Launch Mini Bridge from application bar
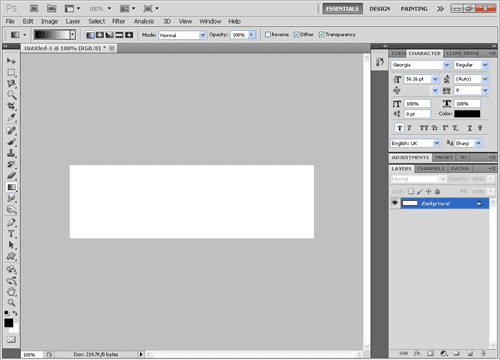 [51, 8]
